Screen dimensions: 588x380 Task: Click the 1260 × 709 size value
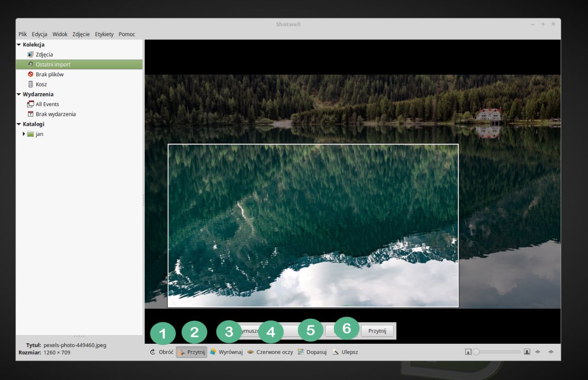57,352
